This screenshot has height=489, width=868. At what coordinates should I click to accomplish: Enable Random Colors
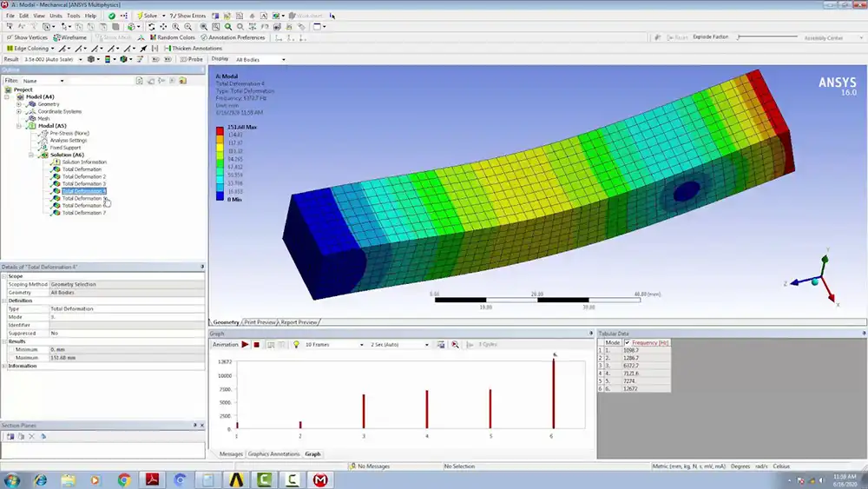click(173, 37)
